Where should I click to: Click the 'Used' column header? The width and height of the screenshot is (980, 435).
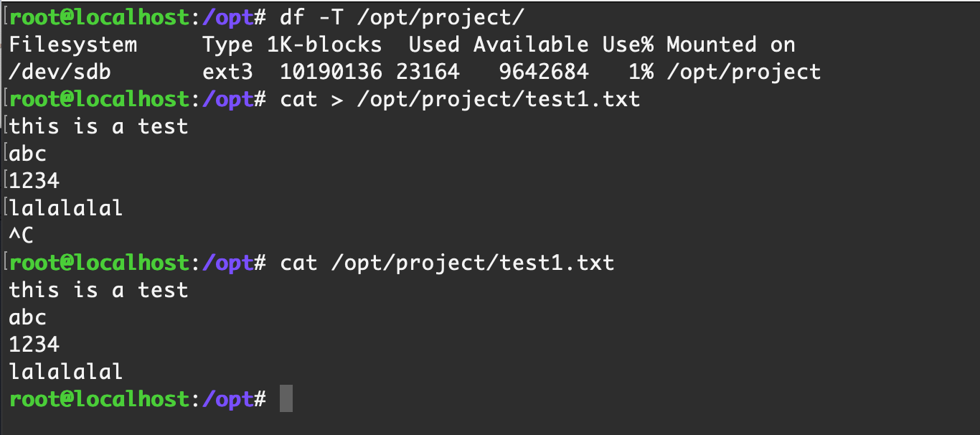pos(434,45)
